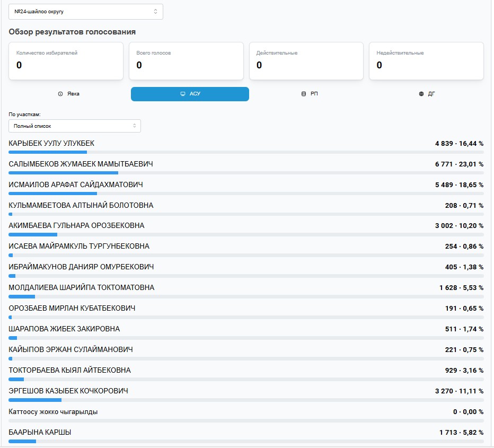Click candidate name Эргешов Казыбек Кочкорович
Screen dimensions: 494x448
[68, 391]
